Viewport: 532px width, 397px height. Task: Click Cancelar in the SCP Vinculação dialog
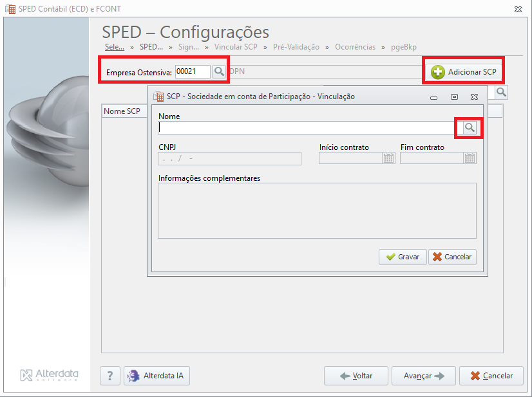[452, 257]
